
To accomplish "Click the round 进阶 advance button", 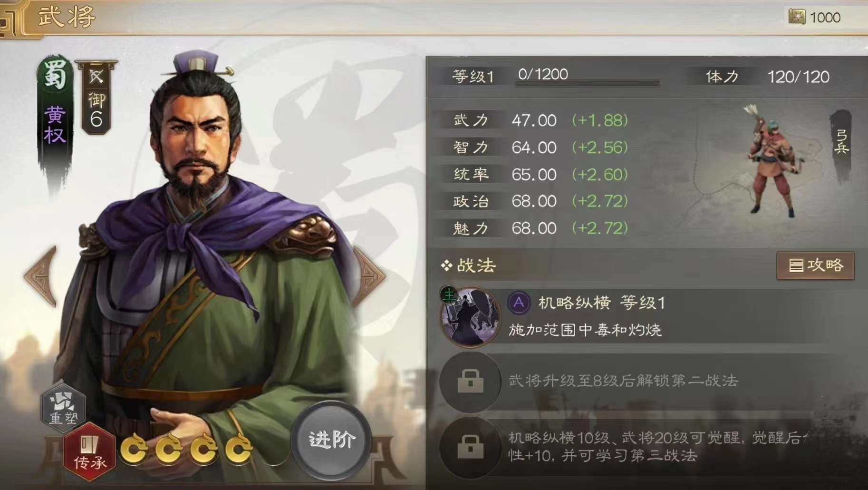I will point(331,440).
